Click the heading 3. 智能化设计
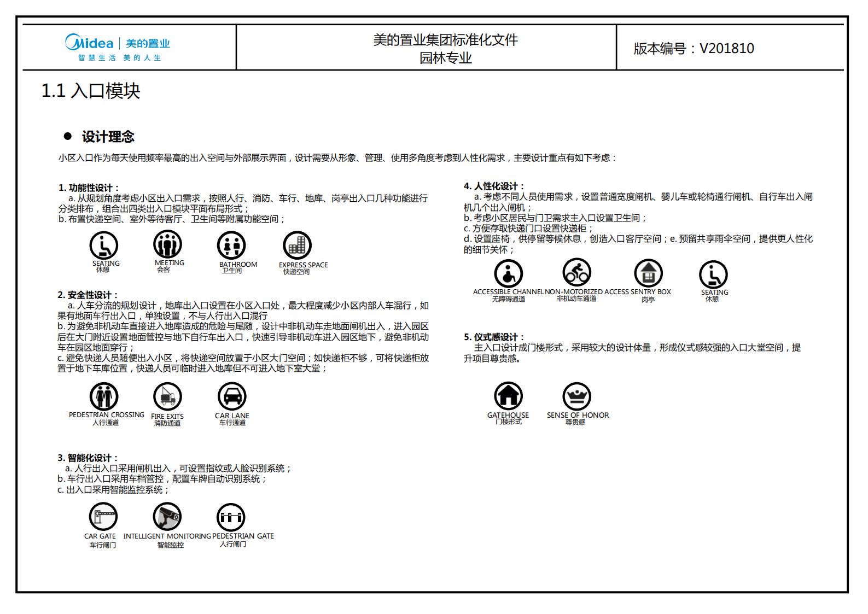This screenshot has height=614, width=868. pyautogui.click(x=88, y=458)
